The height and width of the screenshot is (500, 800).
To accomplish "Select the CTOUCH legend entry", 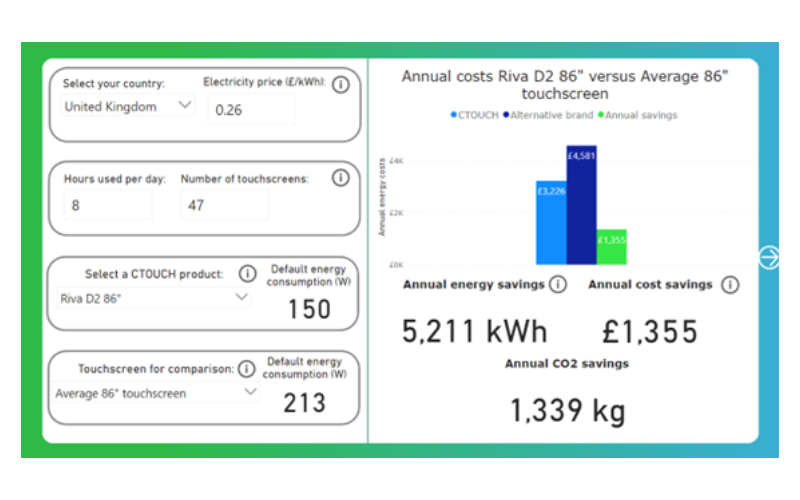I will pos(474,115).
